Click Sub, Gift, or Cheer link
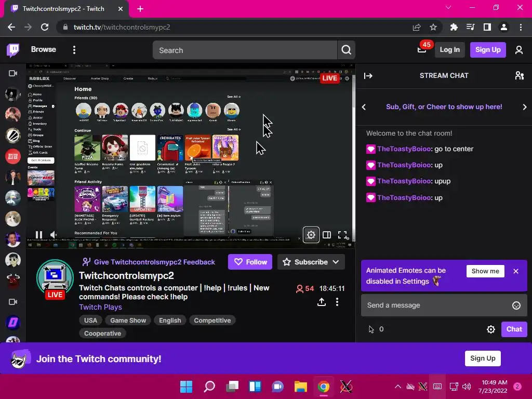The image size is (532, 399). click(x=444, y=107)
